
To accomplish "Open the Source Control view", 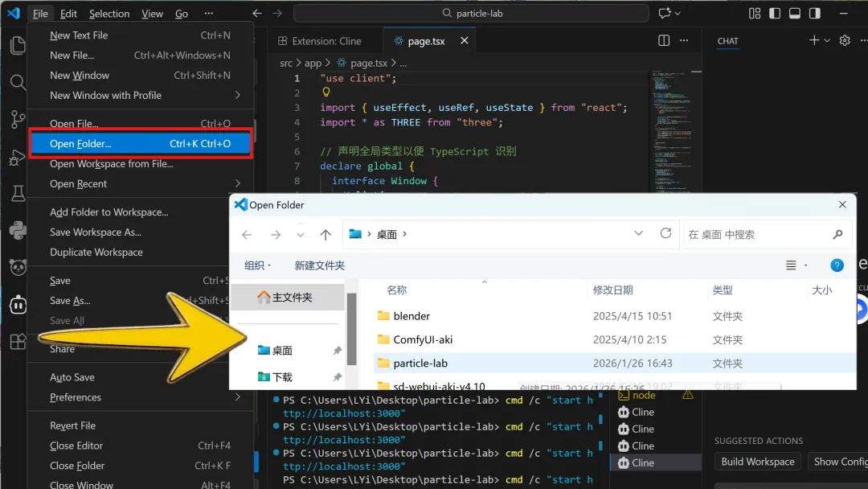I will pyautogui.click(x=18, y=119).
